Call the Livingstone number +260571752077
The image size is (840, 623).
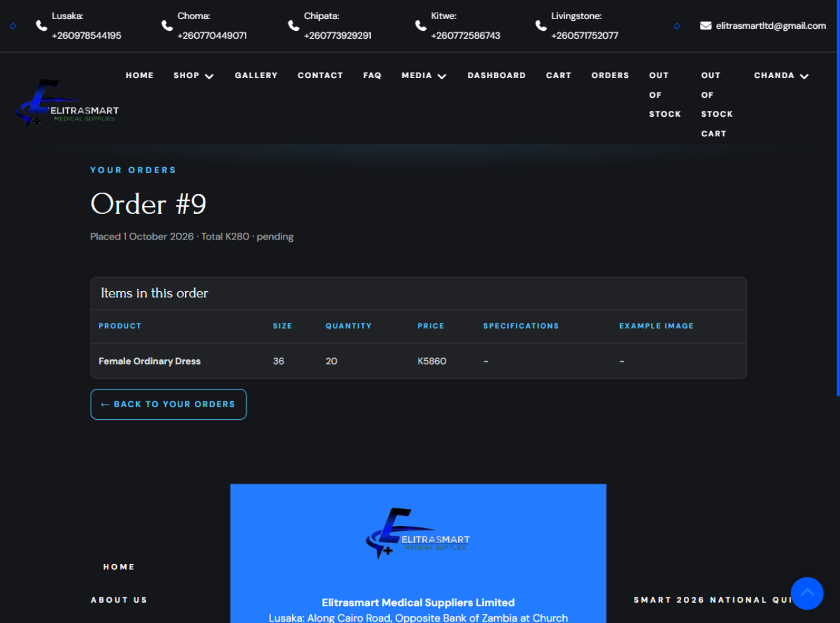585,35
